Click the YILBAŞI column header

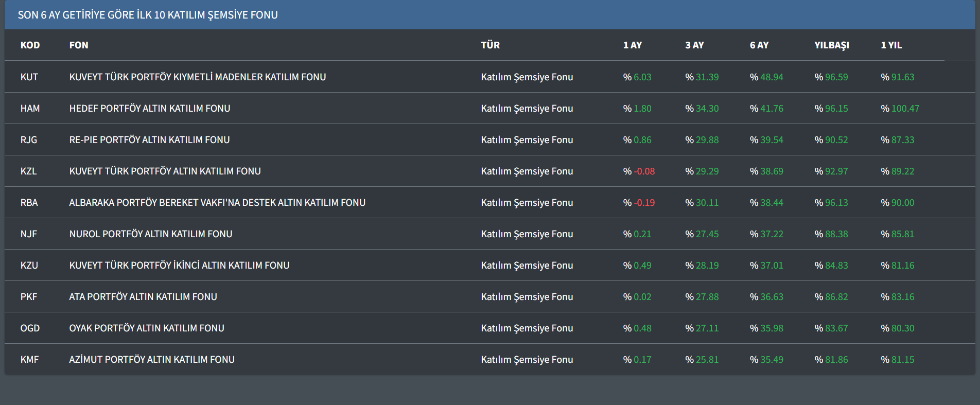point(831,45)
